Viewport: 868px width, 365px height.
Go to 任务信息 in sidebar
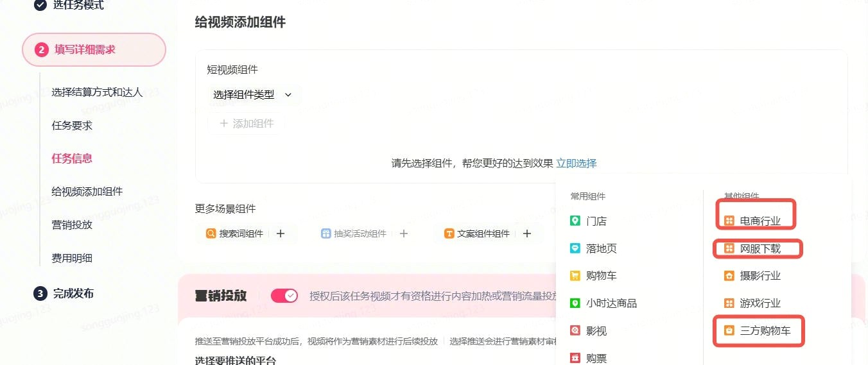(72, 158)
